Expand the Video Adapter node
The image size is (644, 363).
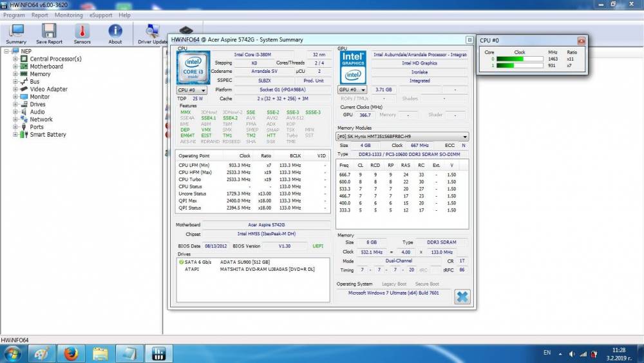[x=15, y=89]
